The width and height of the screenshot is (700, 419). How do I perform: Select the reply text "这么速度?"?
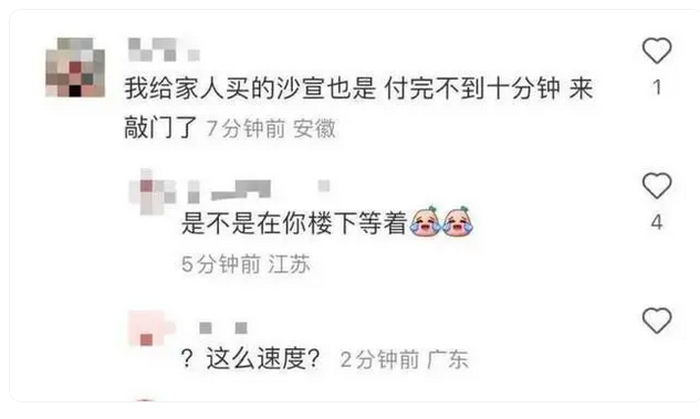250,358
